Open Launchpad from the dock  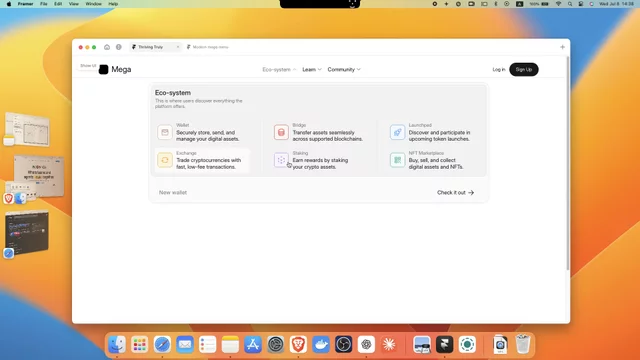click(x=140, y=344)
